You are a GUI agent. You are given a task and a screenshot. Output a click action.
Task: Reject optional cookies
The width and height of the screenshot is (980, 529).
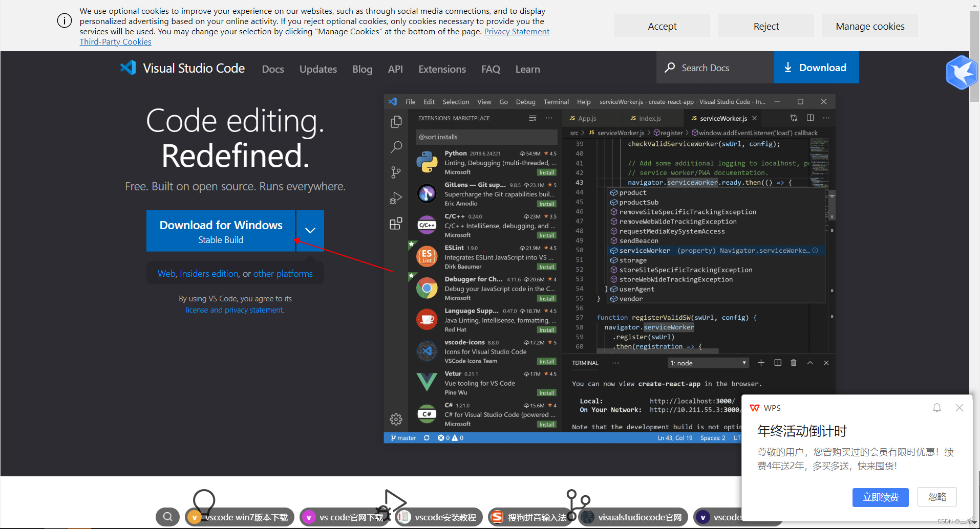[x=766, y=26]
